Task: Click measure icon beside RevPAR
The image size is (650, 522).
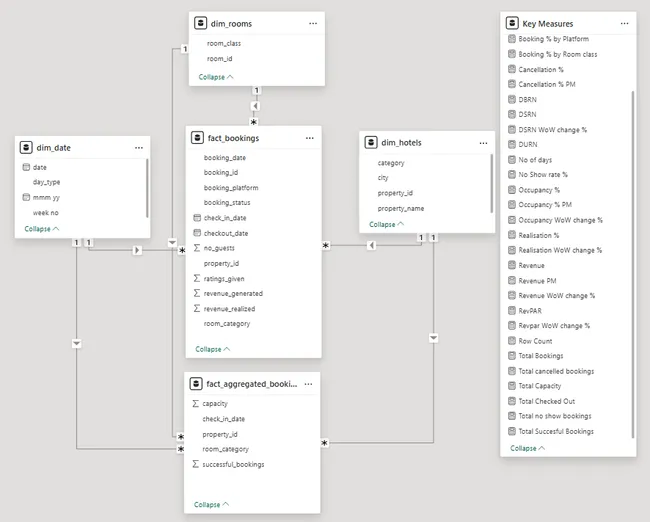Action: coord(512,311)
